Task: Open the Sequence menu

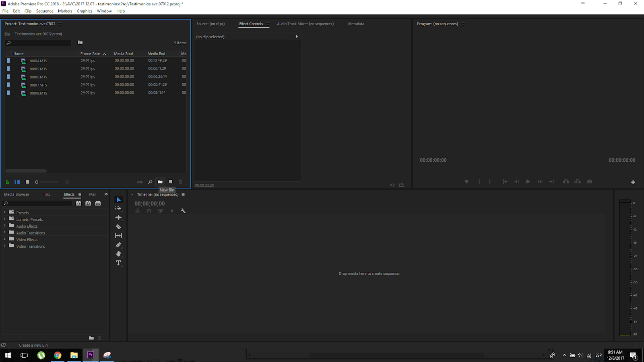Action: click(45, 11)
